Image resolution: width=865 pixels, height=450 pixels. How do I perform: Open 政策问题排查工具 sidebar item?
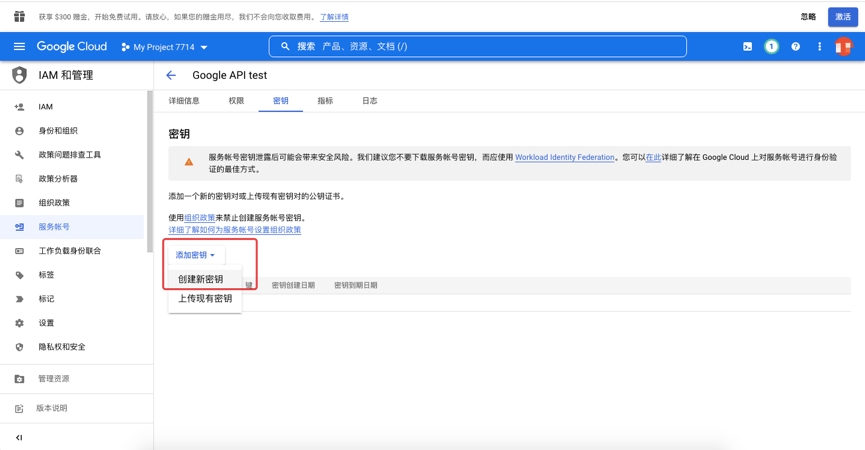(72, 155)
